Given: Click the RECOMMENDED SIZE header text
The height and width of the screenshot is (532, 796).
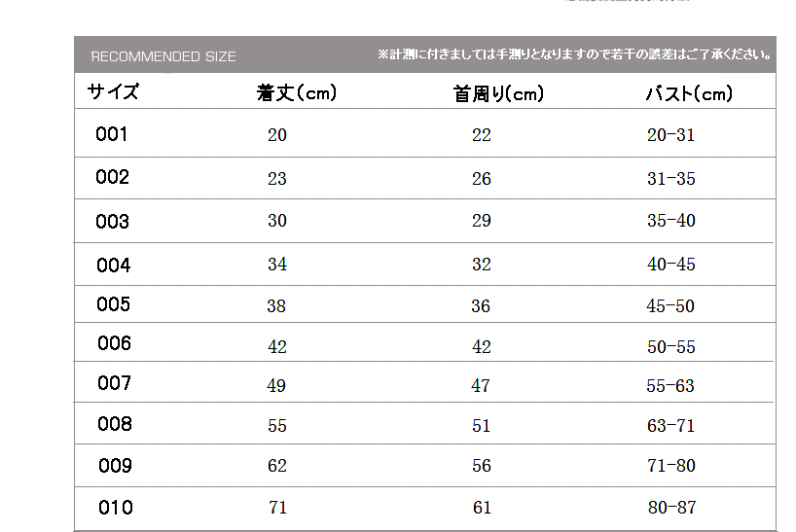Looking at the screenshot, I should (x=163, y=56).
